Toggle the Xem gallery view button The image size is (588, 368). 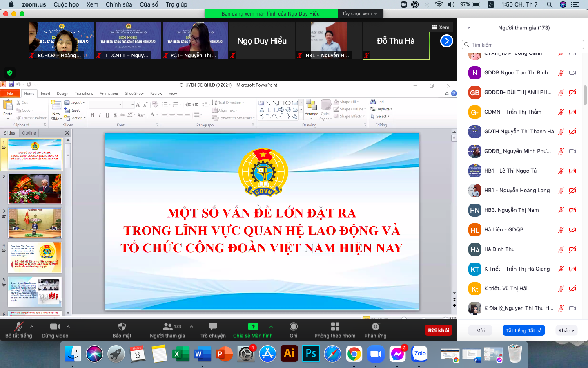(441, 27)
